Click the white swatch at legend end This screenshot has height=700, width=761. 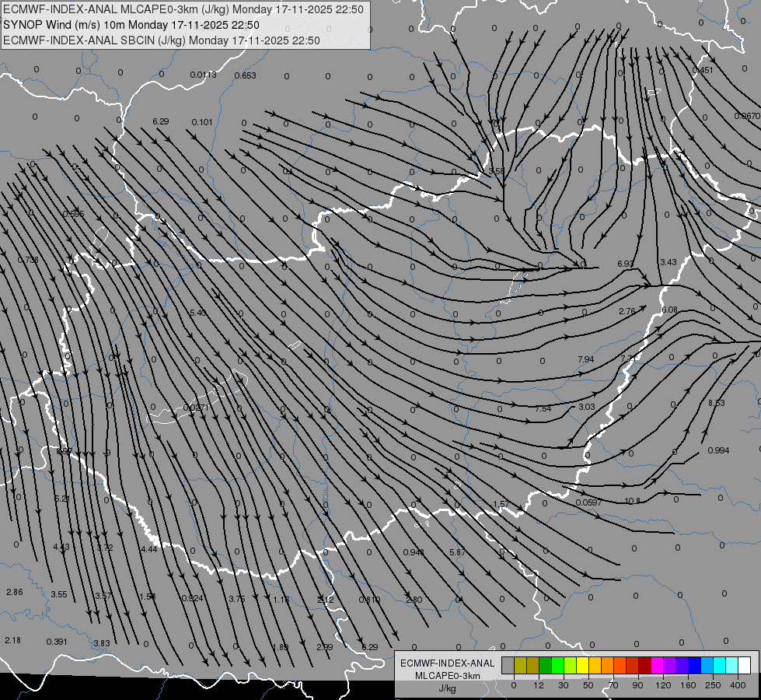[744, 666]
